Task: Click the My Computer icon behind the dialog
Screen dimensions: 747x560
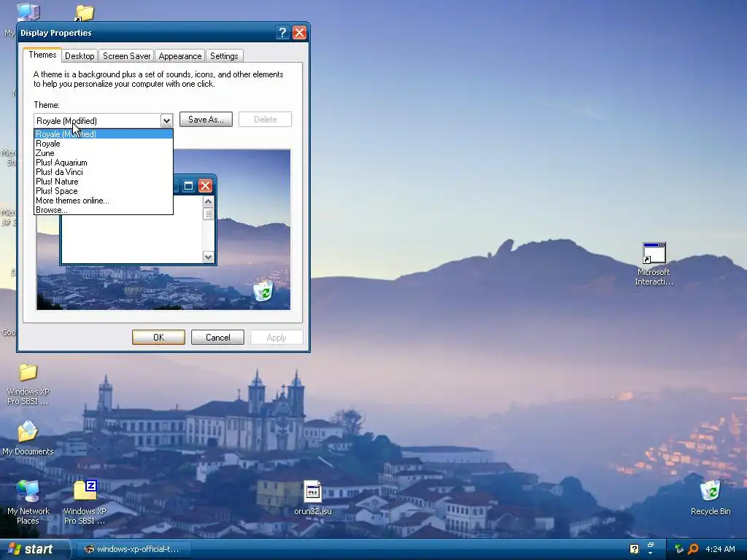Action: point(28,12)
